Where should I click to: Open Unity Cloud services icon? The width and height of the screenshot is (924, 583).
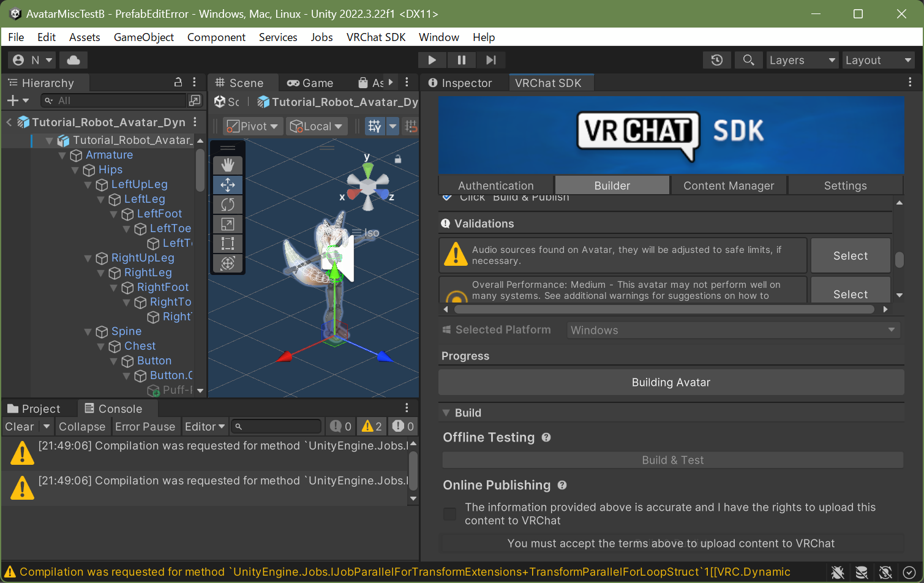(73, 60)
